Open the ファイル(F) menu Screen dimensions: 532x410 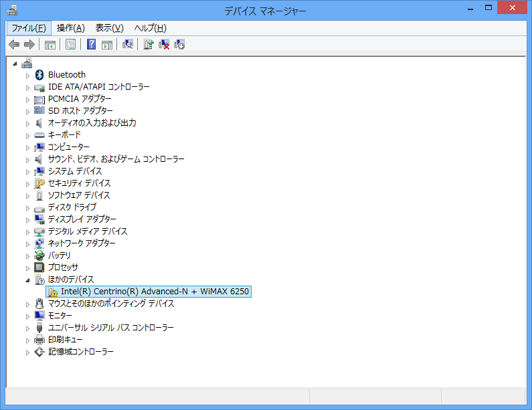click(29, 28)
